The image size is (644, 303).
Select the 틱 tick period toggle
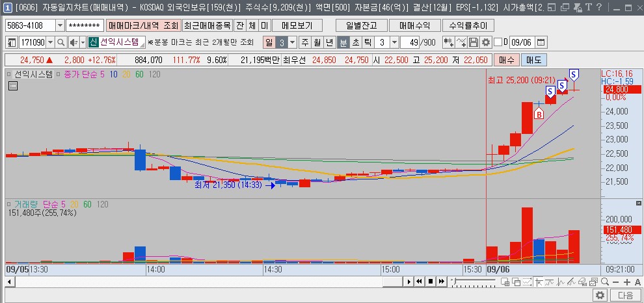click(368, 42)
